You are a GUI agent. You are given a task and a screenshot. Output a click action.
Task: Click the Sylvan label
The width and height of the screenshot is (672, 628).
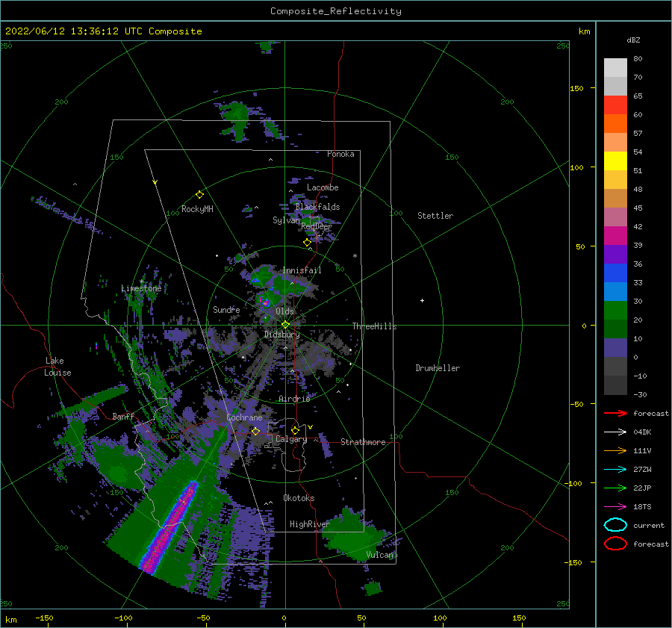click(x=286, y=220)
